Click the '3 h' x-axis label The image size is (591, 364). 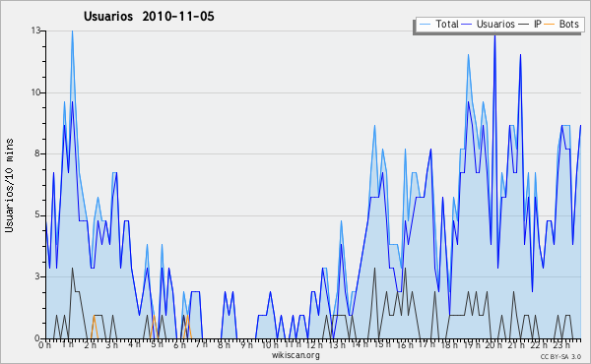pos(111,344)
